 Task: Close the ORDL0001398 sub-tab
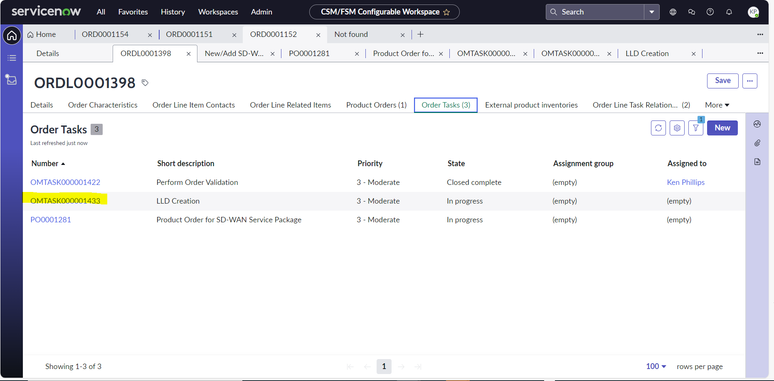point(188,54)
